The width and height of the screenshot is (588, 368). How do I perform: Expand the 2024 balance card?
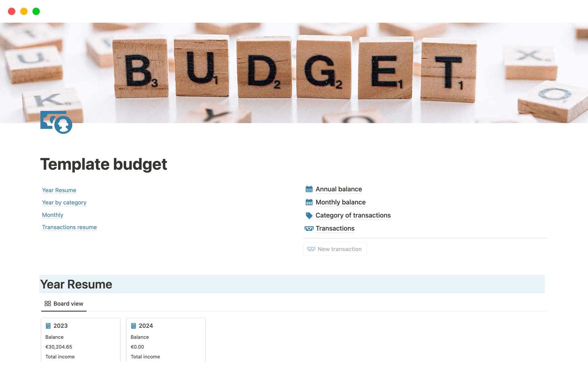point(146,326)
